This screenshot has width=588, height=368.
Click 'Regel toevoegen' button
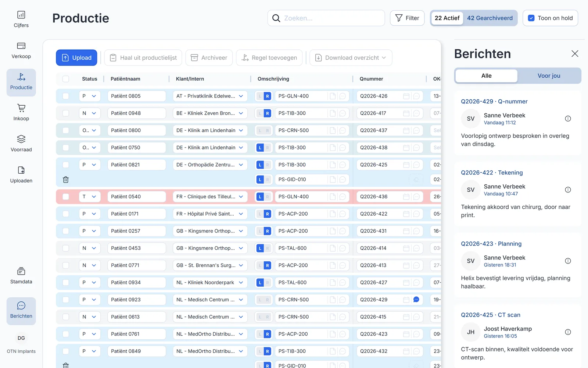pyautogui.click(x=269, y=58)
